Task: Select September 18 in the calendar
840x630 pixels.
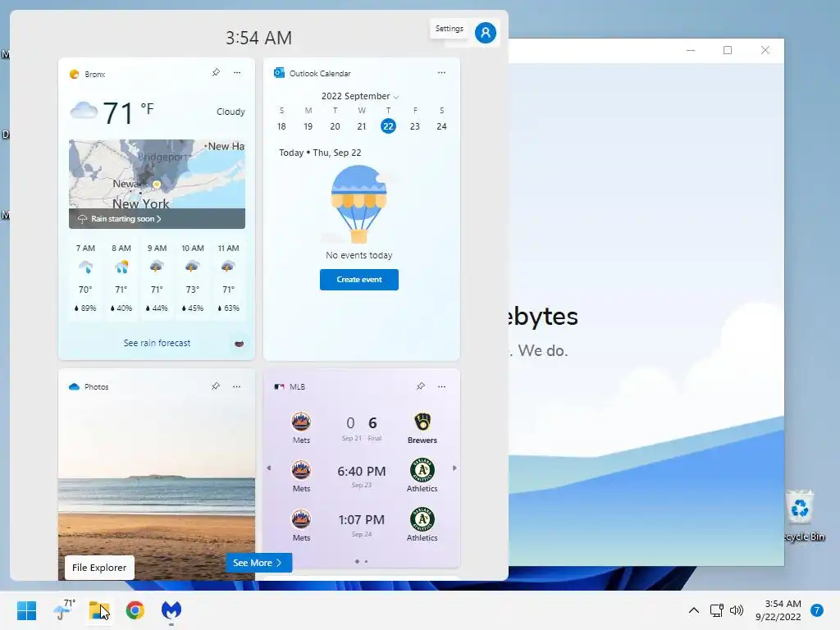Action: point(281,126)
